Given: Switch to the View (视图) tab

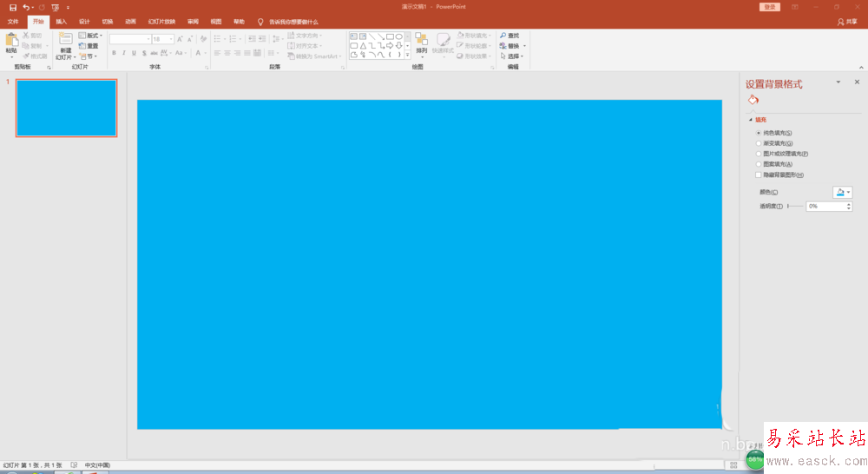Looking at the screenshot, I should point(216,23).
